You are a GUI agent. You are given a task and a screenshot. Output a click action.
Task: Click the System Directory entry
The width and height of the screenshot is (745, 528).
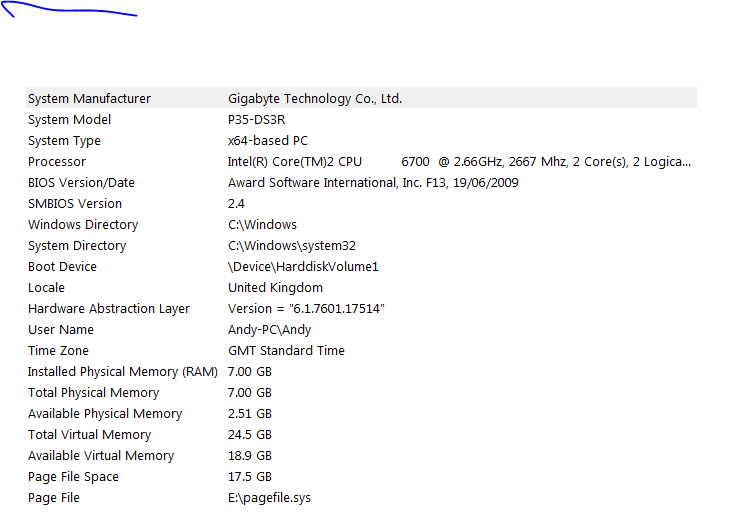pyautogui.click(x=77, y=246)
